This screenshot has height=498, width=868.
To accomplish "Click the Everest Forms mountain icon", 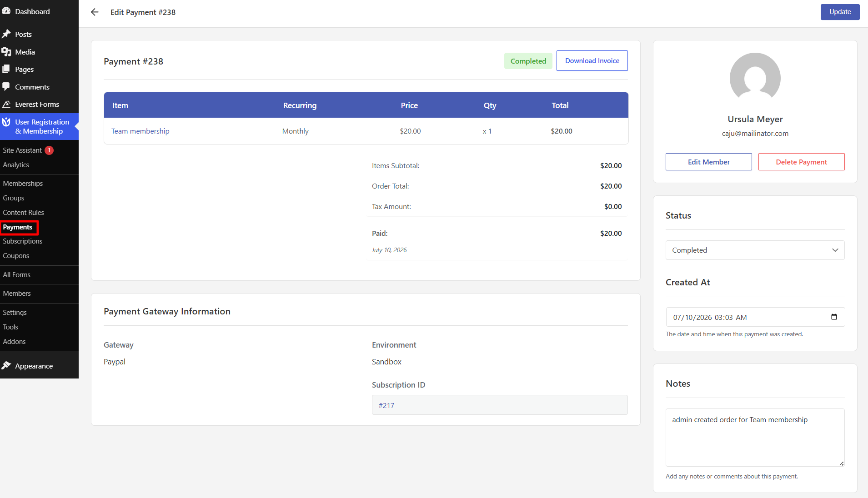I will (x=6, y=104).
